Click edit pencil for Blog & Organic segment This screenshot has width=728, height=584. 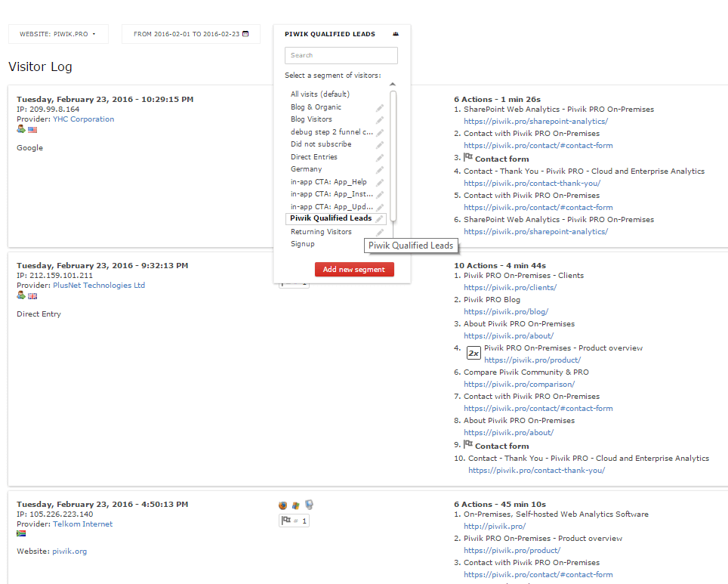pos(380,107)
